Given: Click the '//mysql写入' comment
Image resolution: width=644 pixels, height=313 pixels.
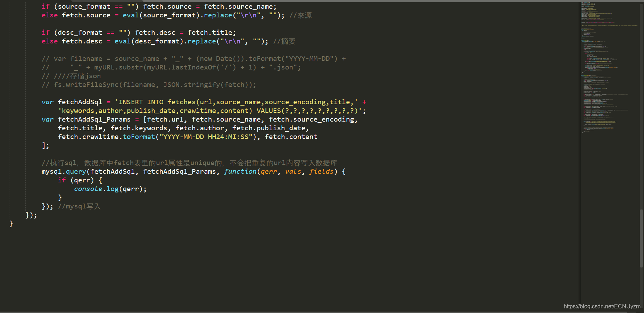Looking at the screenshot, I should pyautogui.click(x=79, y=206).
